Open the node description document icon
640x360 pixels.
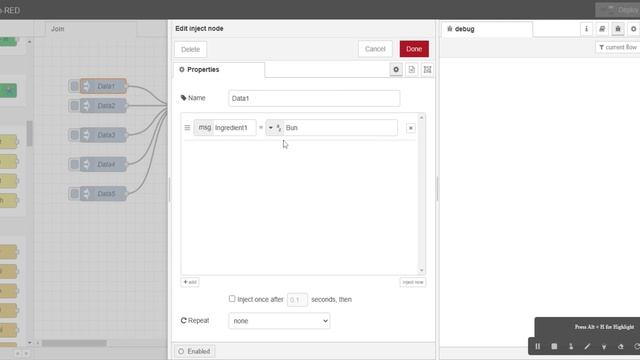pyautogui.click(x=411, y=70)
